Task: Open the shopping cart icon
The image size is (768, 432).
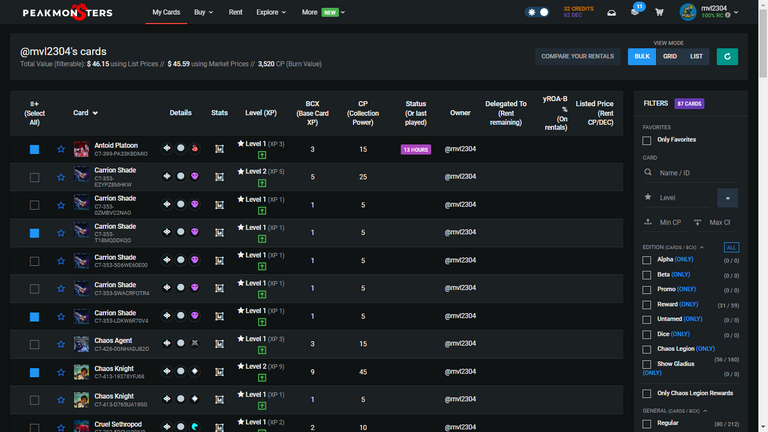Action: tap(659, 13)
